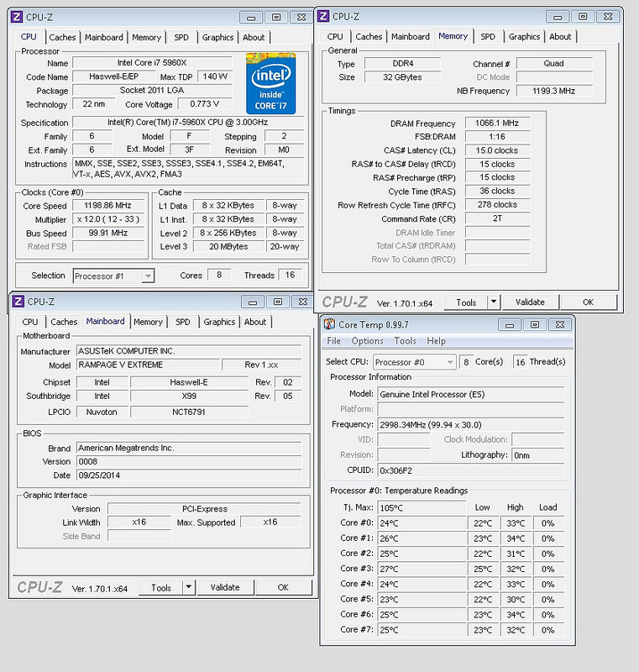
Task: Click the CPU-Z logo icon in the Mainboard window title bar
Action: [x=18, y=302]
